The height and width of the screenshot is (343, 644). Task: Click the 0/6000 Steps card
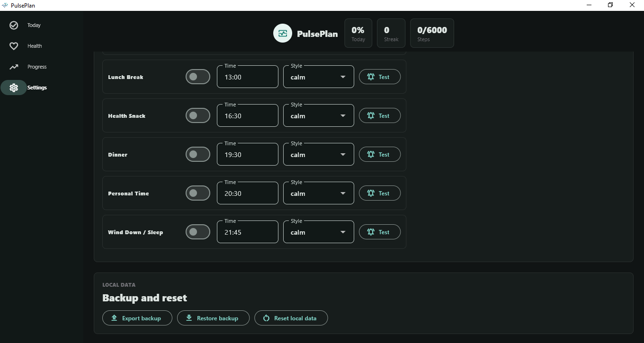click(x=432, y=33)
